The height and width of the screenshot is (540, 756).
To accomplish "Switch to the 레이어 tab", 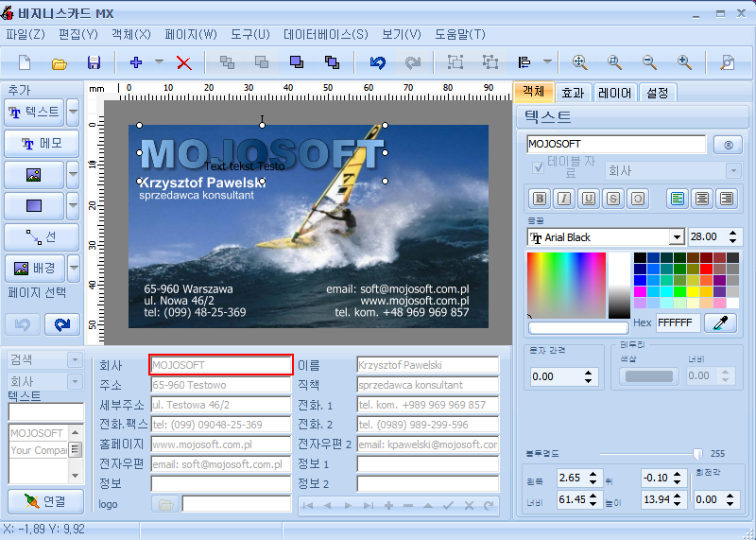I will click(x=615, y=92).
